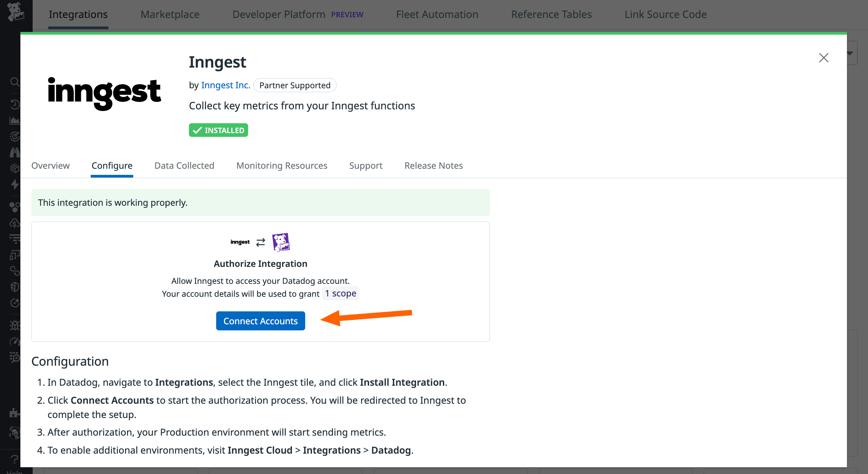Open the Data Collected tab
868x474 pixels.
point(184,165)
